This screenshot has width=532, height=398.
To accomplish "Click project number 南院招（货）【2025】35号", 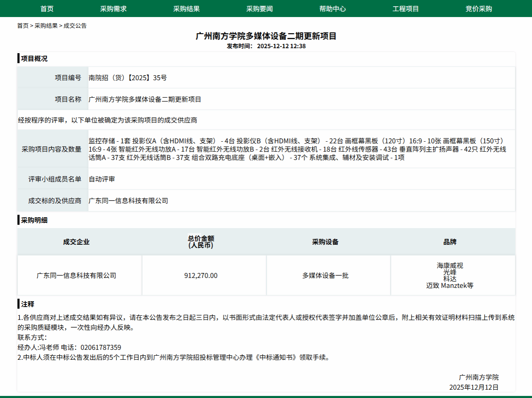I will tap(128, 78).
